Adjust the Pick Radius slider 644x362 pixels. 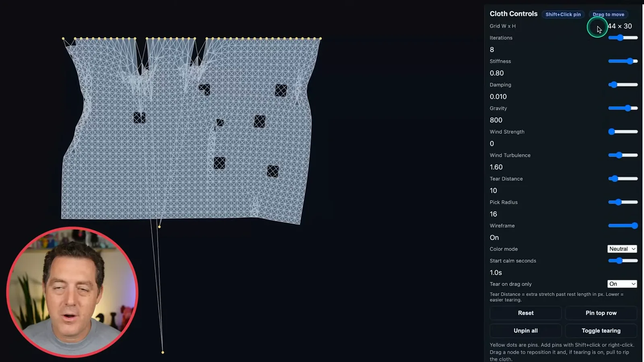[x=623, y=202]
